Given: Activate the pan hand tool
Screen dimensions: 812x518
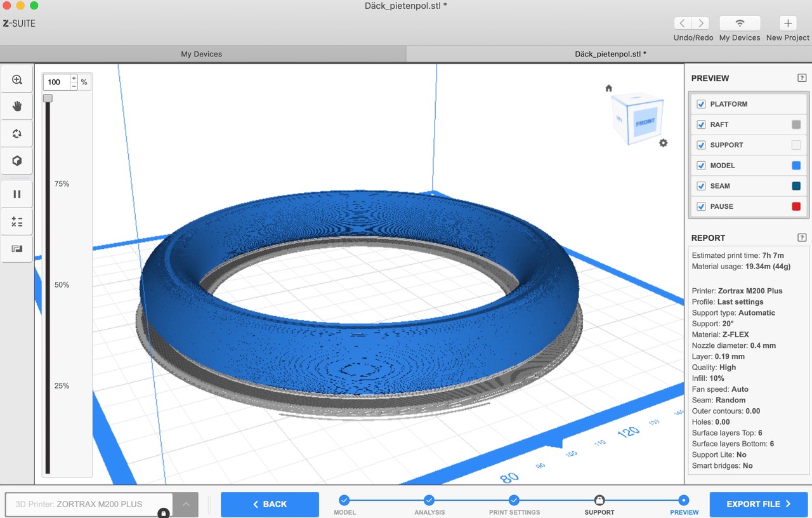Looking at the screenshot, I should click(17, 107).
